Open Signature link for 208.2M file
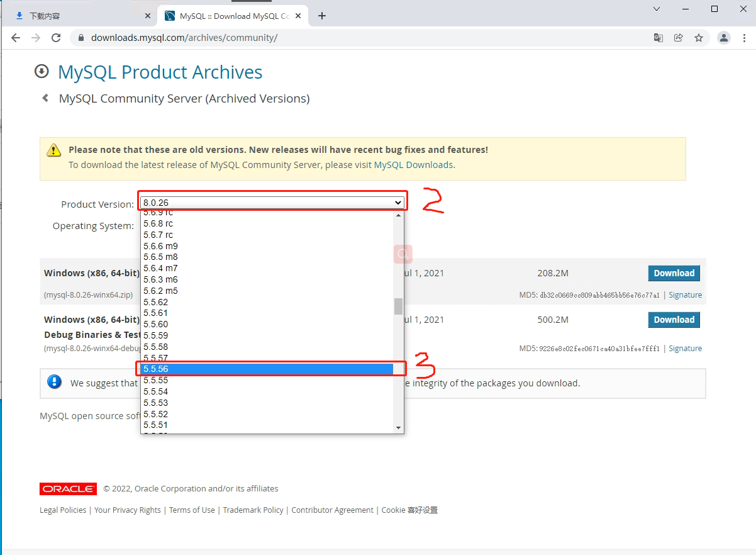The height and width of the screenshot is (555, 756). tap(685, 295)
